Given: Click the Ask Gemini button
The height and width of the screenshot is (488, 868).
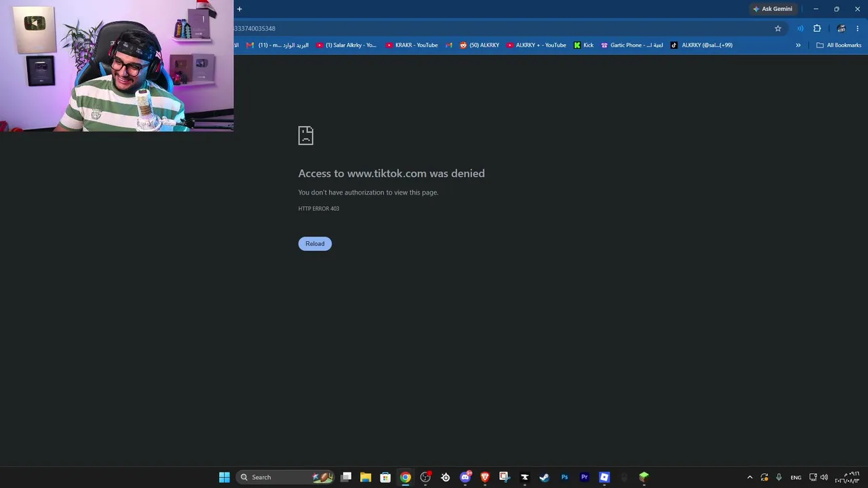Looking at the screenshot, I should 772,9.
